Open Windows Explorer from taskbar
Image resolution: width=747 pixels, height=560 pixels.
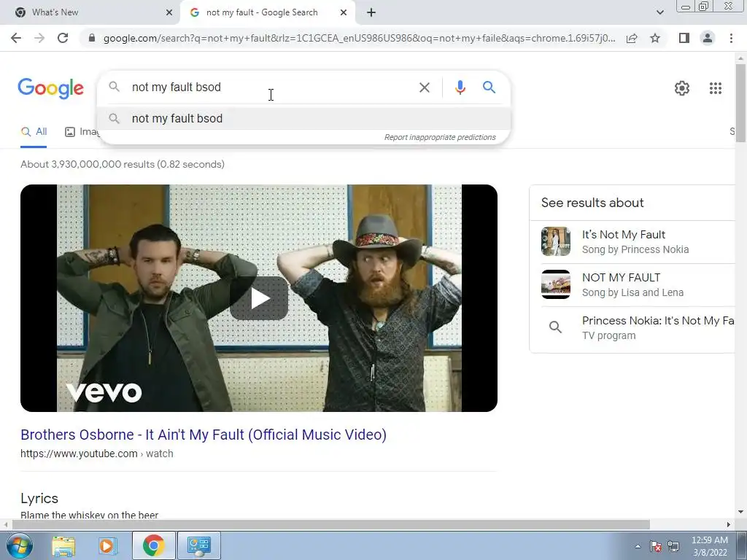coord(63,545)
